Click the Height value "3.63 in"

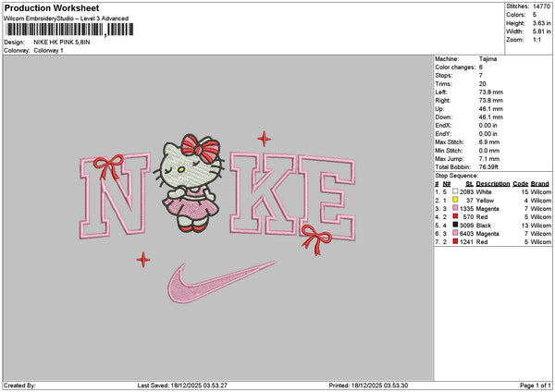point(541,23)
